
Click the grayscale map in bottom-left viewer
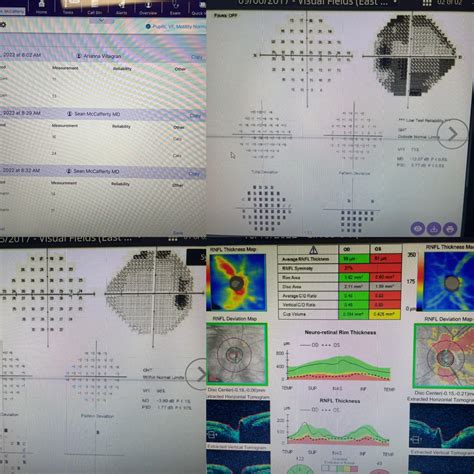pyautogui.click(x=151, y=291)
